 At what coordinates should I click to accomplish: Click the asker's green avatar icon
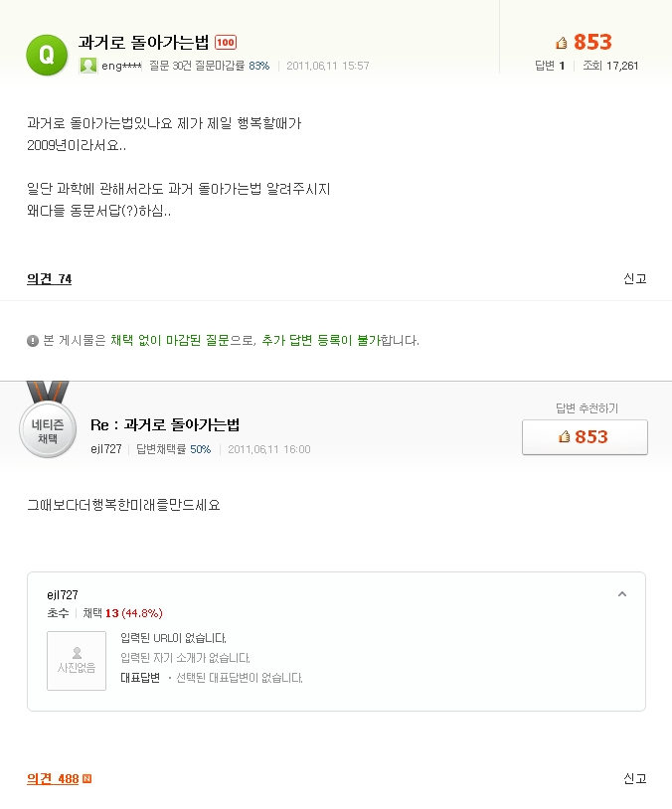point(88,66)
